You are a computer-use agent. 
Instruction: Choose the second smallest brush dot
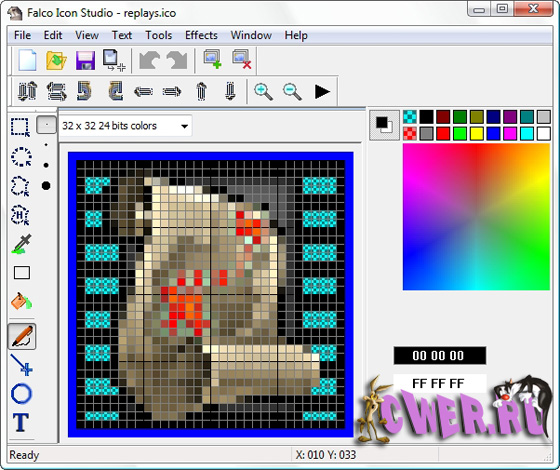click(x=46, y=145)
